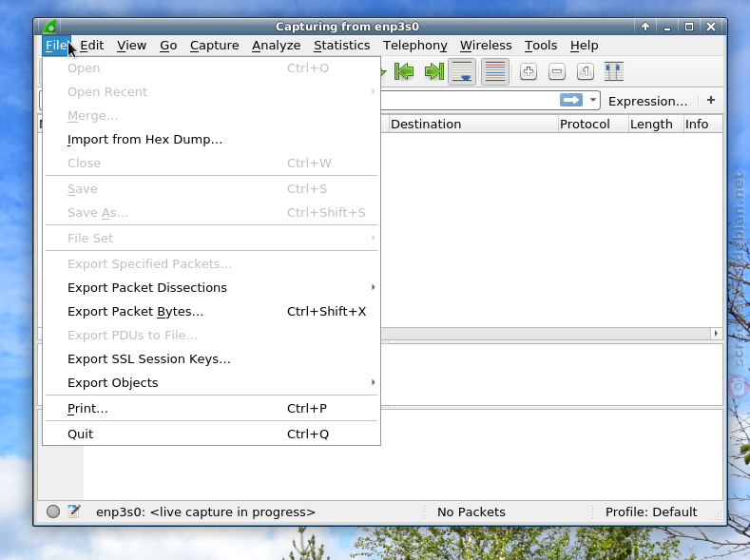Viewport: 750px width, 560px height.
Task: Choose Export SSL Session Keys…
Action: [211, 358]
